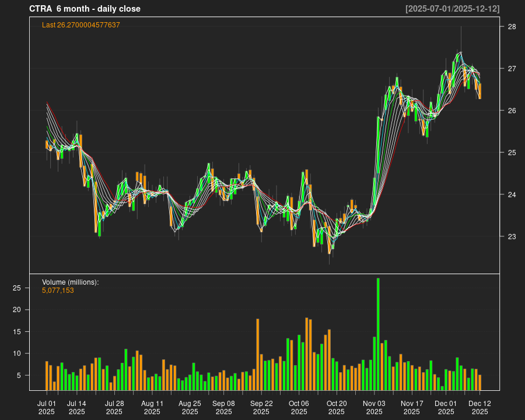This screenshot has width=525, height=420.
Task: Click the orange Last price value label
Action: click(x=81, y=25)
